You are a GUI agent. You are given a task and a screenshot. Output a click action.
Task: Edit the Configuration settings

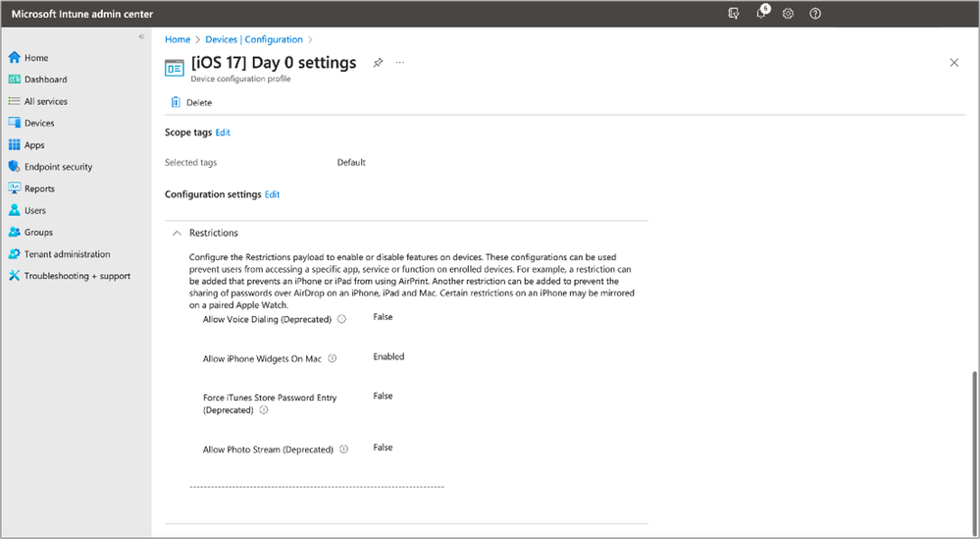click(272, 194)
